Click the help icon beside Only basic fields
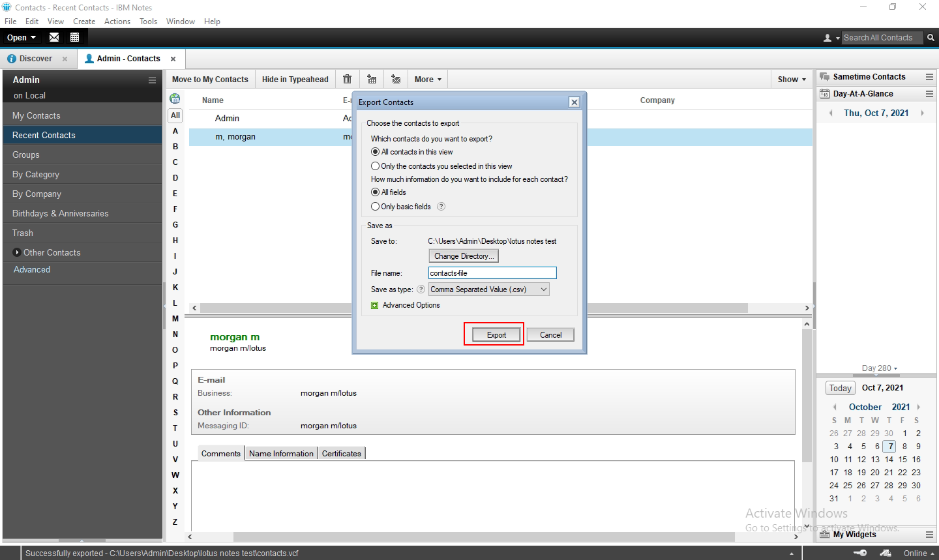The height and width of the screenshot is (560, 939). pos(441,207)
